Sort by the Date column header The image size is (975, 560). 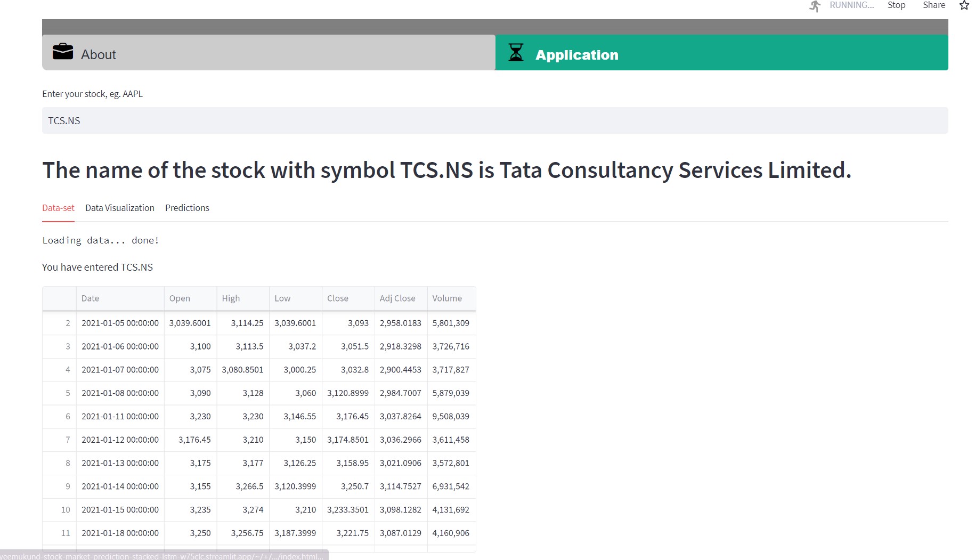point(120,298)
